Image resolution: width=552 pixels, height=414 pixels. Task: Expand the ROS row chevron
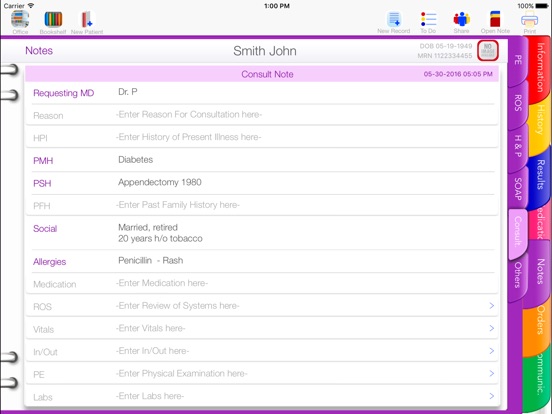tap(491, 306)
